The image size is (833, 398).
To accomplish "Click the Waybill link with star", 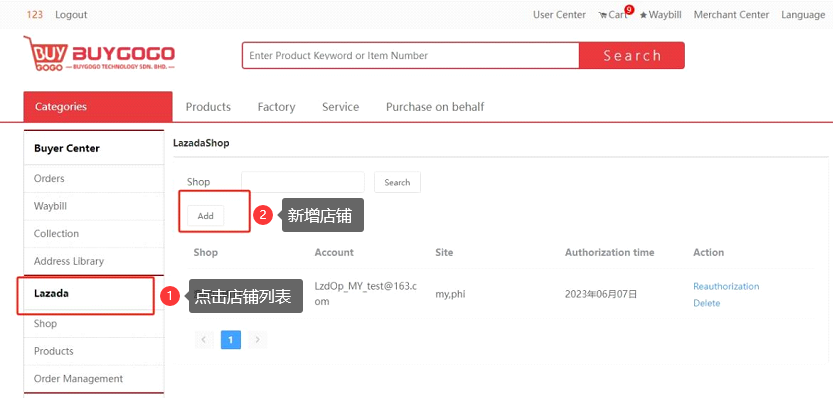I will coord(660,15).
